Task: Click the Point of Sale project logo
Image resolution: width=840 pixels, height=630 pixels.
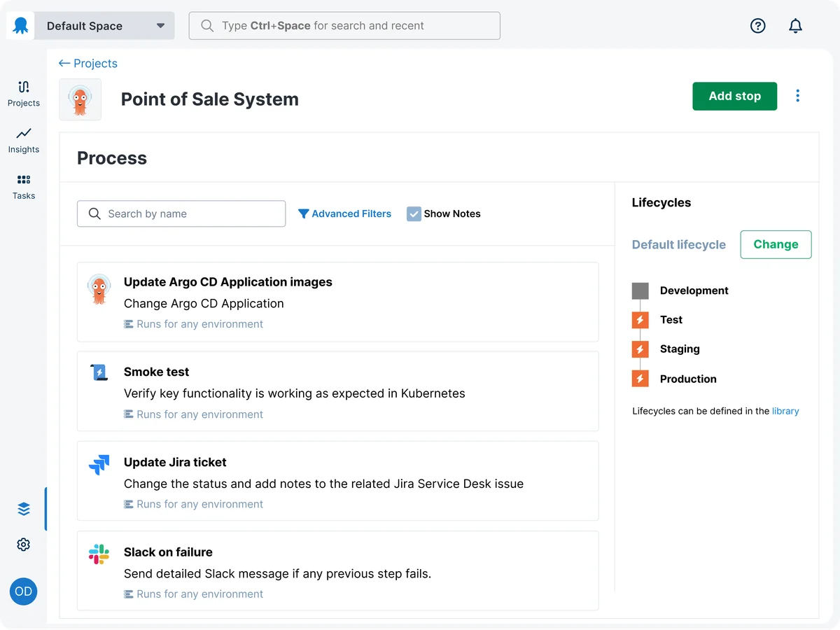Action: [x=80, y=99]
